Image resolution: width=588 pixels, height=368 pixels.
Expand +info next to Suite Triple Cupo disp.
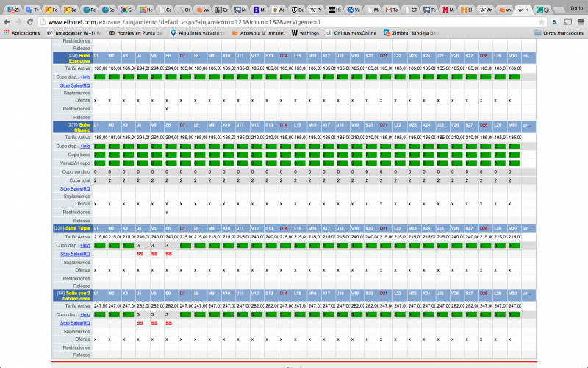85,245
